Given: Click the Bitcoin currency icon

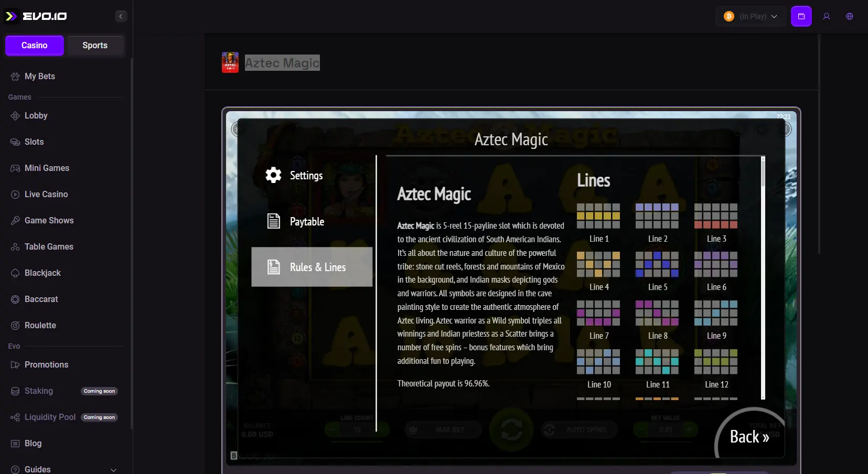Looking at the screenshot, I should pyautogui.click(x=729, y=16).
